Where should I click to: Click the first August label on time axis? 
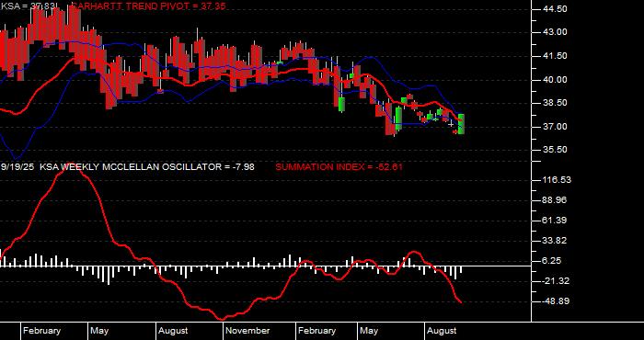point(173,331)
